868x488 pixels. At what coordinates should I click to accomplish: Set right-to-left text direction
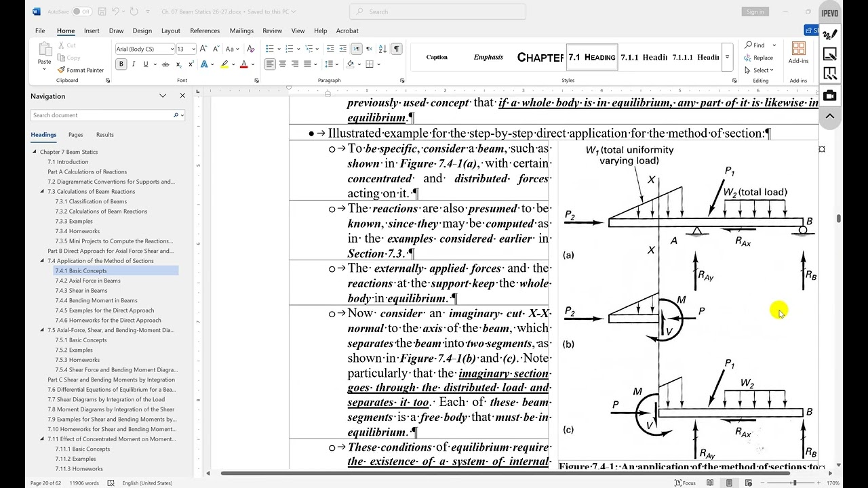pyautogui.click(x=369, y=49)
